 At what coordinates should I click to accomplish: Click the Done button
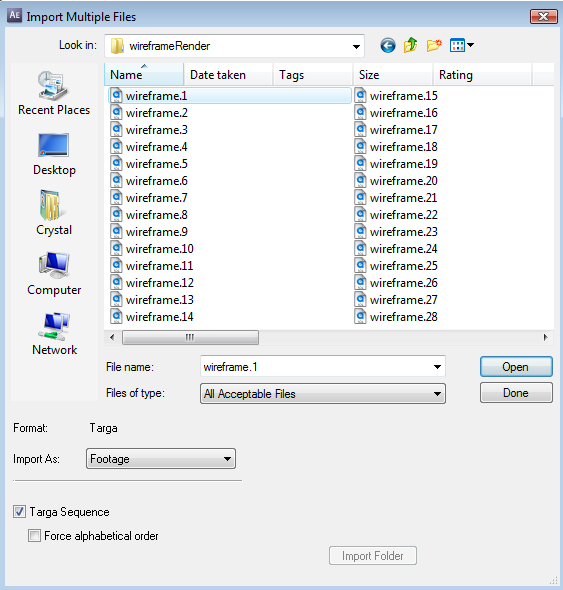tap(516, 393)
